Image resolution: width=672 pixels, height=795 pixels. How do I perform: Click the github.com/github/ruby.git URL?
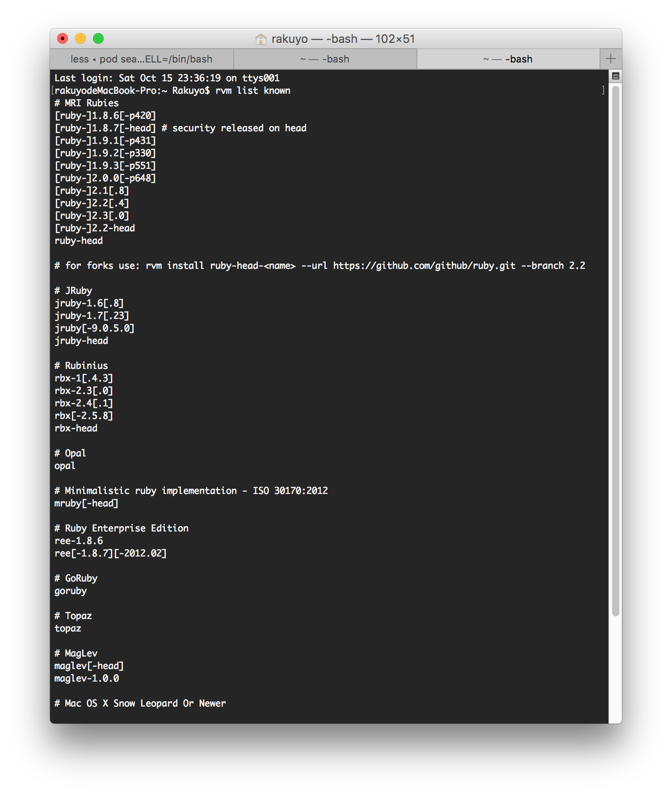(424, 266)
